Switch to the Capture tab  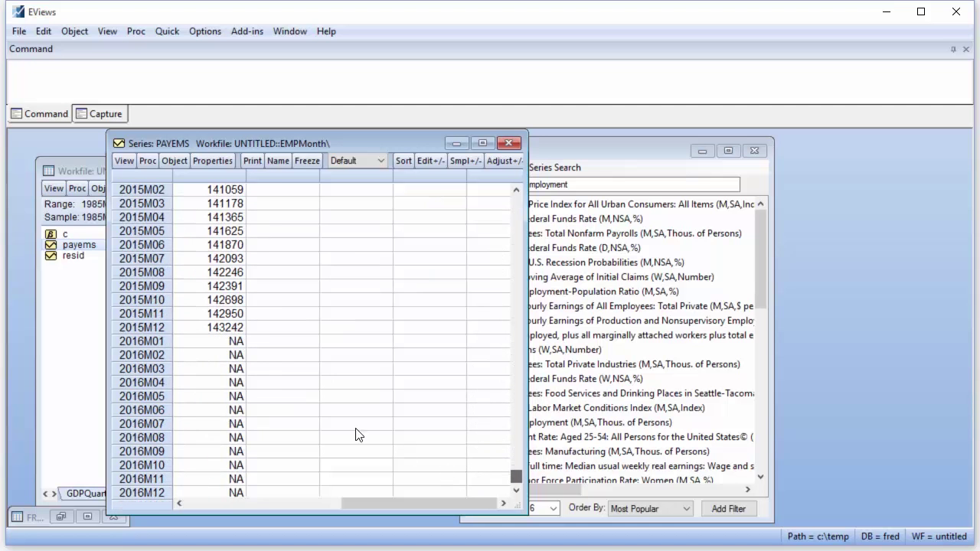tap(99, 114)
